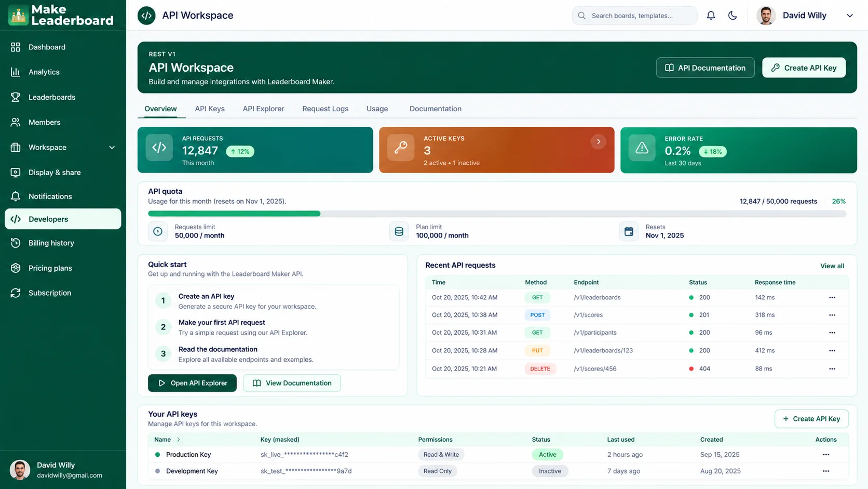Open options for /v1/scores/456 DELETE row
Screen dimensions: 868x489
[x=832, y=369]
